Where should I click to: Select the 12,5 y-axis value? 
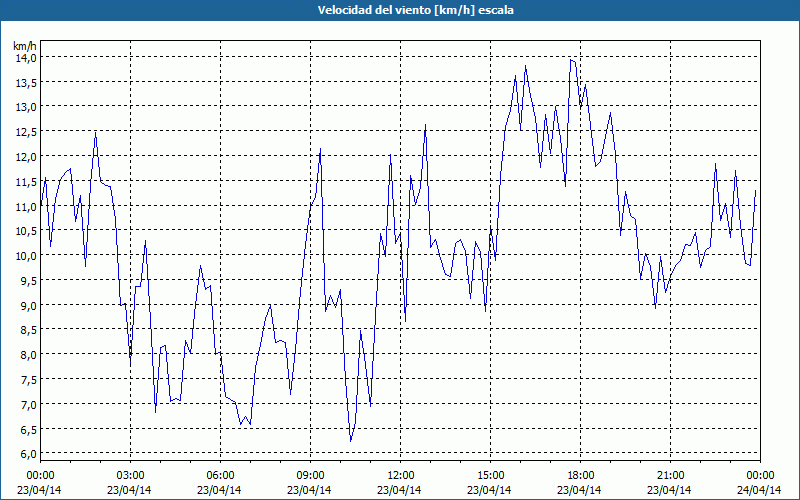tap(25, 132)
